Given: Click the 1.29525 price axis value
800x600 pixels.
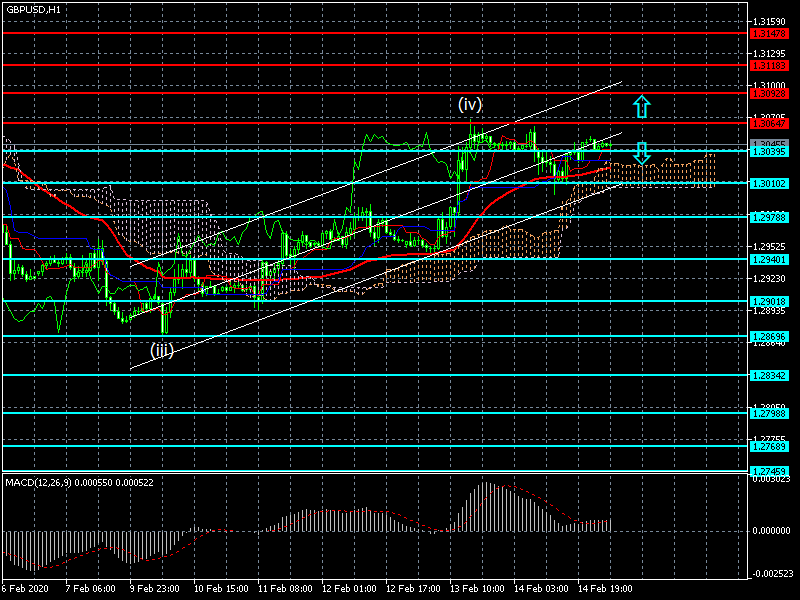Looking at the screenshot, I should pyautogui.click(x=769, y=246).
